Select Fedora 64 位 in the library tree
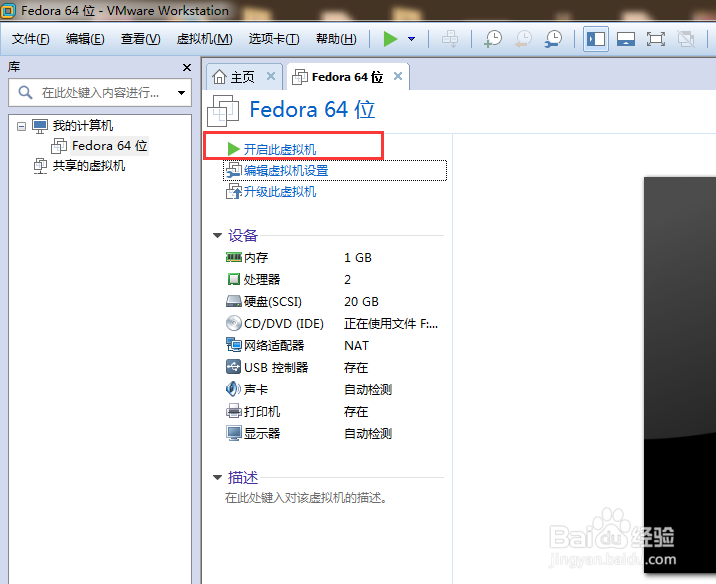 tap(110, 146)
